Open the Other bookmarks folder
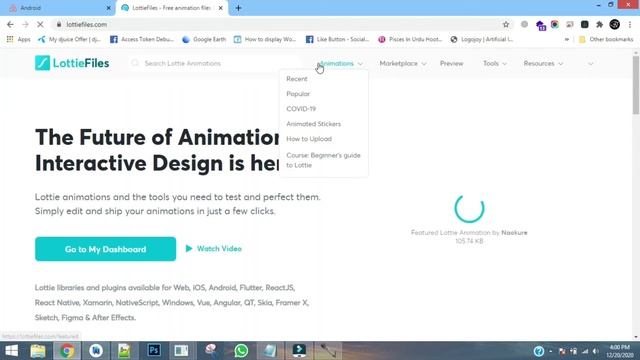 point(606,39)
